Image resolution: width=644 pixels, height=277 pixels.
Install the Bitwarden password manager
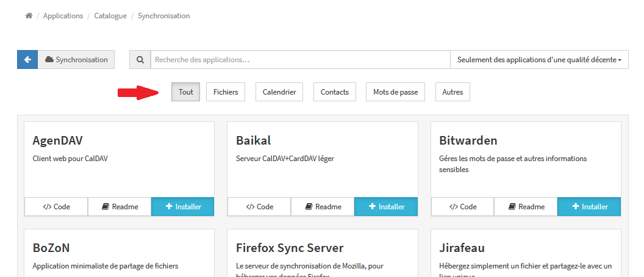(x=589, y=207)
